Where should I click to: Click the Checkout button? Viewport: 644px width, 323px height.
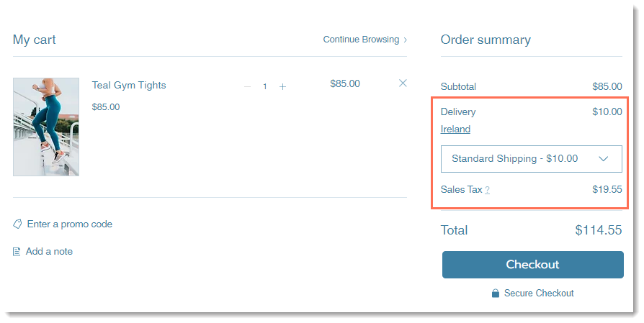[532, 265]
